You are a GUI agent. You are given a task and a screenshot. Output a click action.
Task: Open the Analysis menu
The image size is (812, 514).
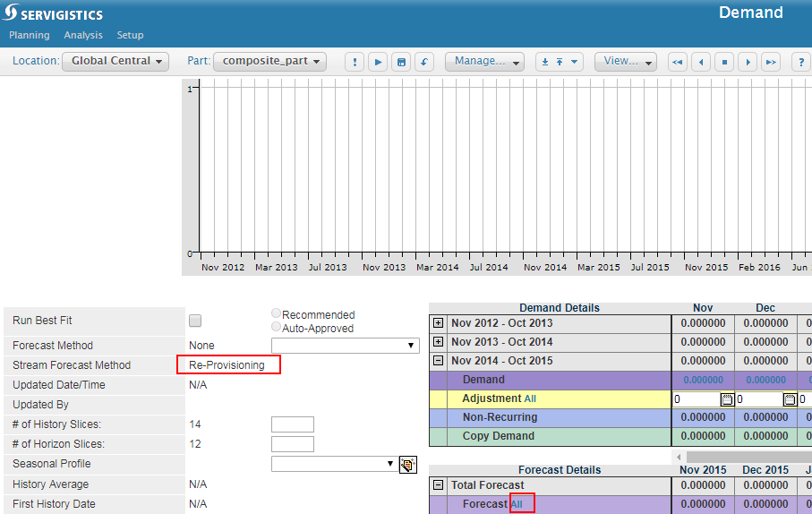(83, 35)
